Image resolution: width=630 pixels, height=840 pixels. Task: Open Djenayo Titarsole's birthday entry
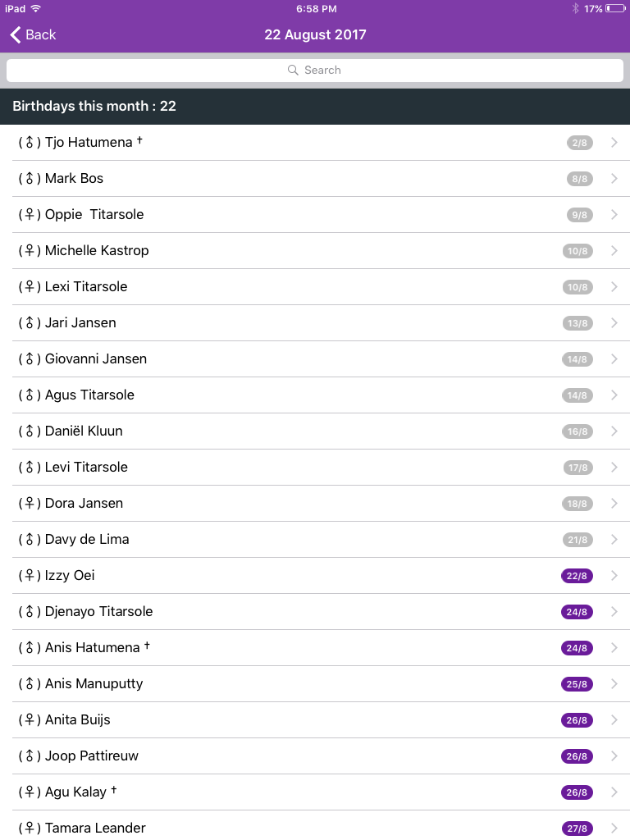[x=98, y=612]
